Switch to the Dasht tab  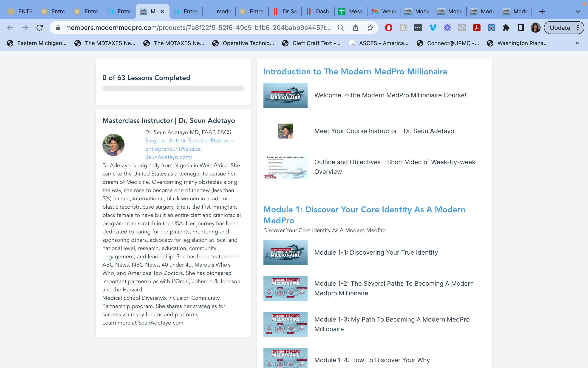(x=318, y=11)
